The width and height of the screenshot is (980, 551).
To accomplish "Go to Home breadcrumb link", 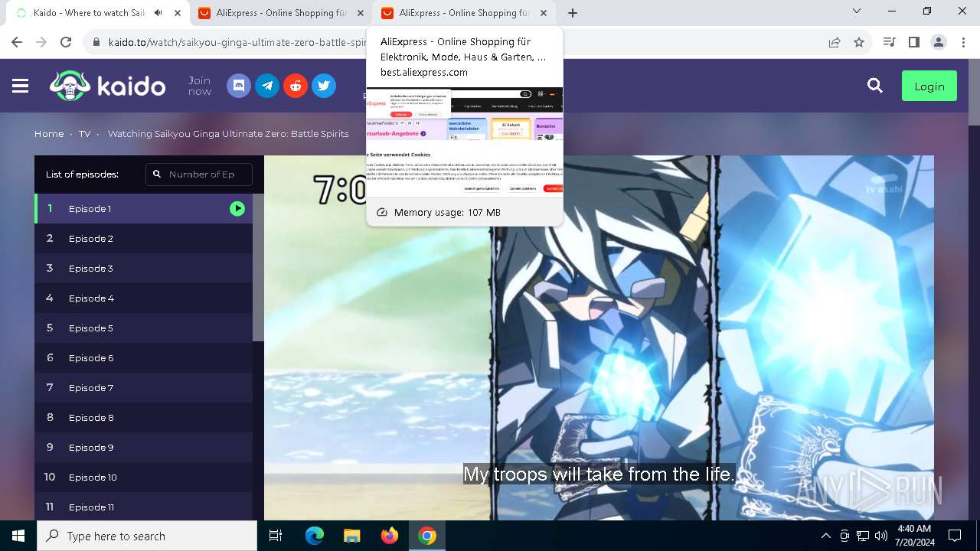I will point(49,133).
